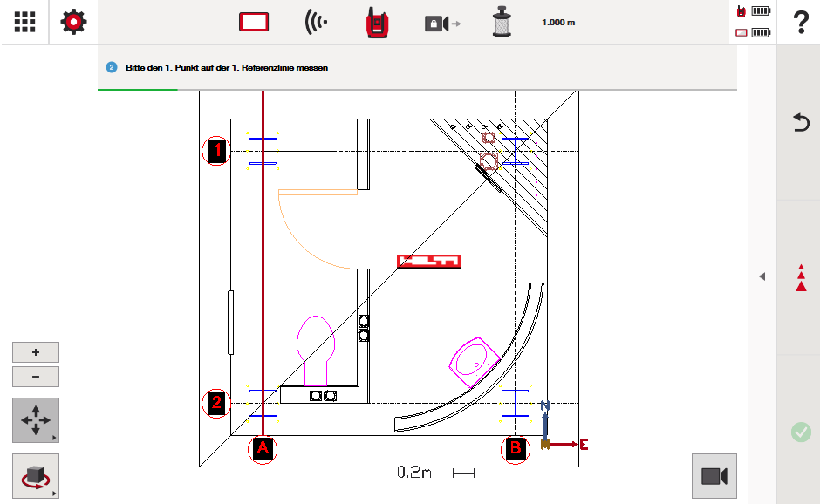The width and height of the screenshot is (820, 504).
Task: Zoom in with the plus button
Action: pos(36,352)
